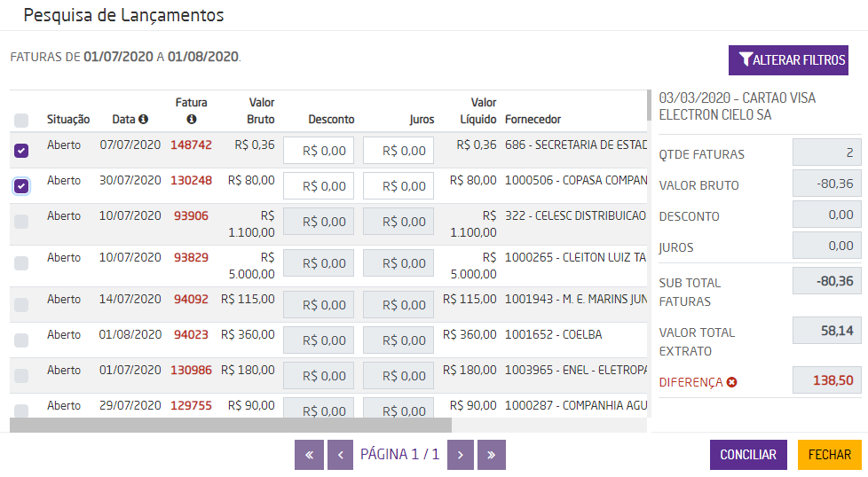Jump to last page with double-right arrow
Viewport: 868px width, 477px height.
pyautogui.click(x=492, y=455)
